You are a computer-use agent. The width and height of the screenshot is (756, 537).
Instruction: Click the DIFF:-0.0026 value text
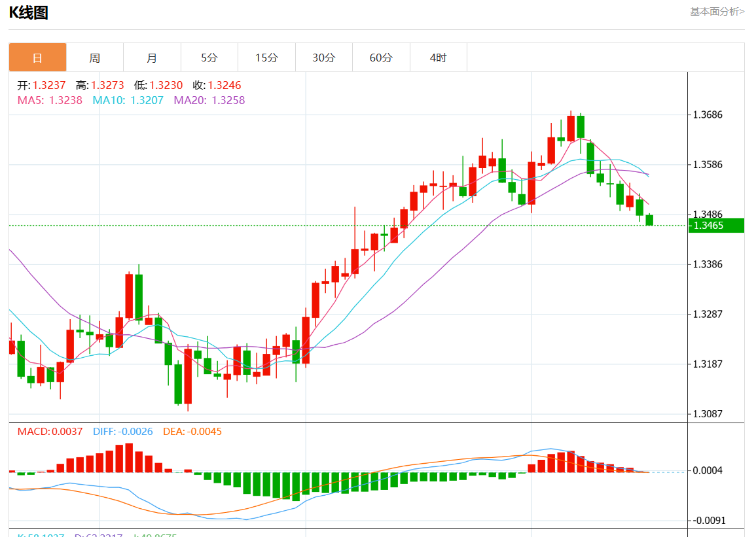123,432
